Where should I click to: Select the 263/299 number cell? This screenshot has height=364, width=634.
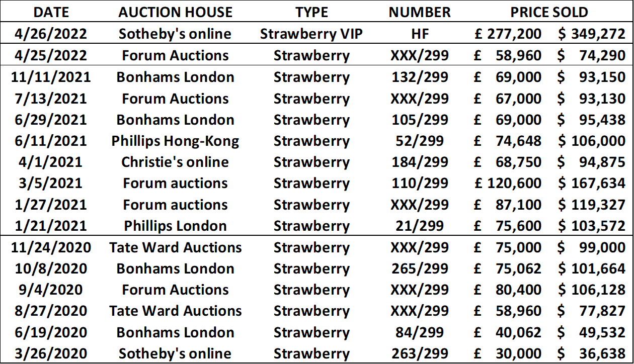[419, 353]
